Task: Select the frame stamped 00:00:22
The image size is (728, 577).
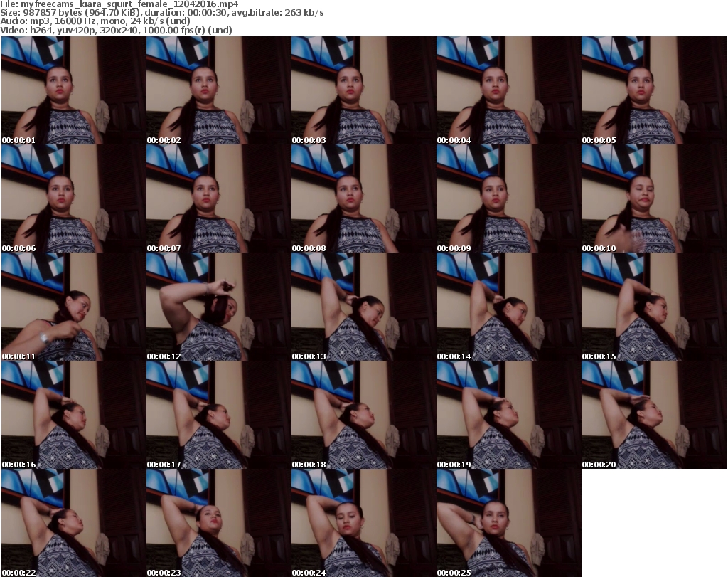Action: point(74,523)
